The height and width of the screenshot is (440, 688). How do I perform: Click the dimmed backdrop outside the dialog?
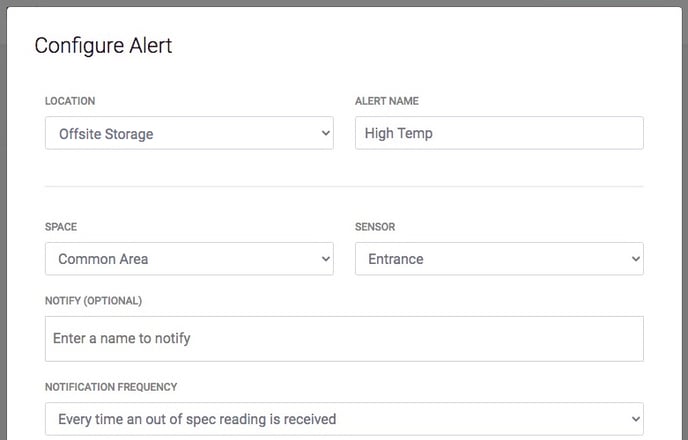3,219
